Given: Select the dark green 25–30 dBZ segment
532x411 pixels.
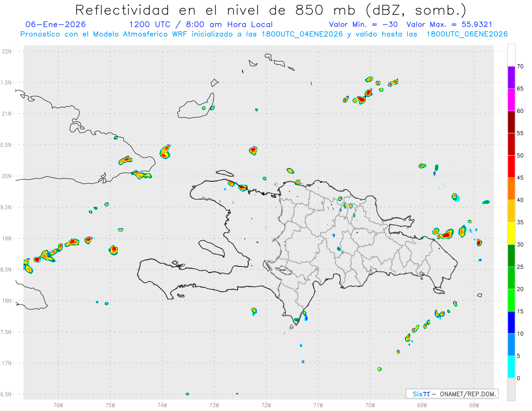Looking at the screenshot, I should [x=511, y=256].
